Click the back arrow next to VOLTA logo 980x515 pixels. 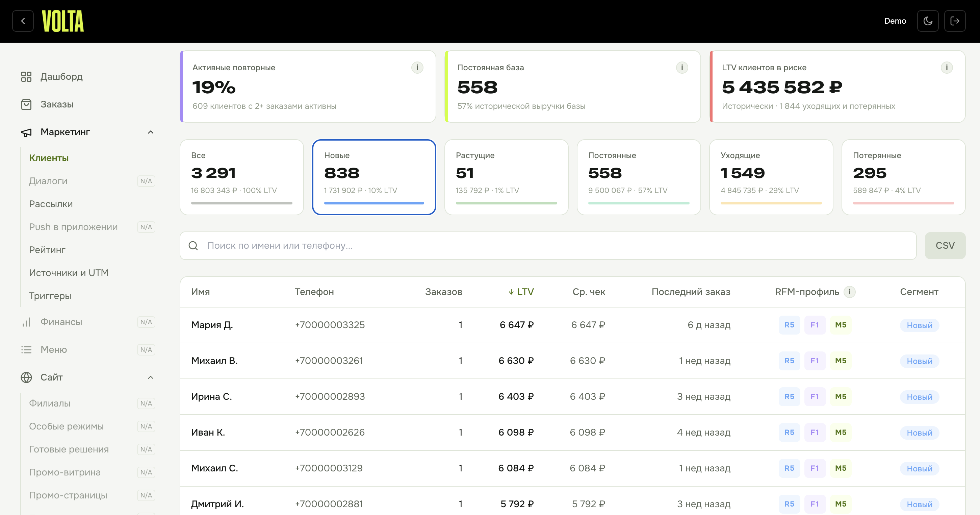(23, 21)
